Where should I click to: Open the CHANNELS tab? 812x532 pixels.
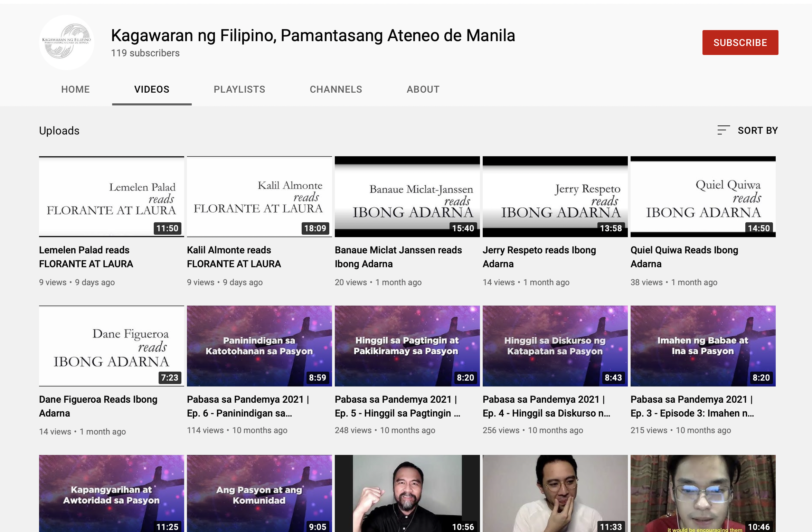pos(336,89)
